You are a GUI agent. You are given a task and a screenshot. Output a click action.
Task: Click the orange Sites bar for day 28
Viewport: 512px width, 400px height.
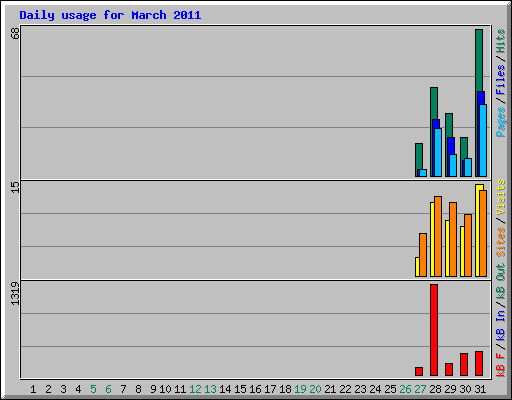pyautogui.click(x=438, y=236)
